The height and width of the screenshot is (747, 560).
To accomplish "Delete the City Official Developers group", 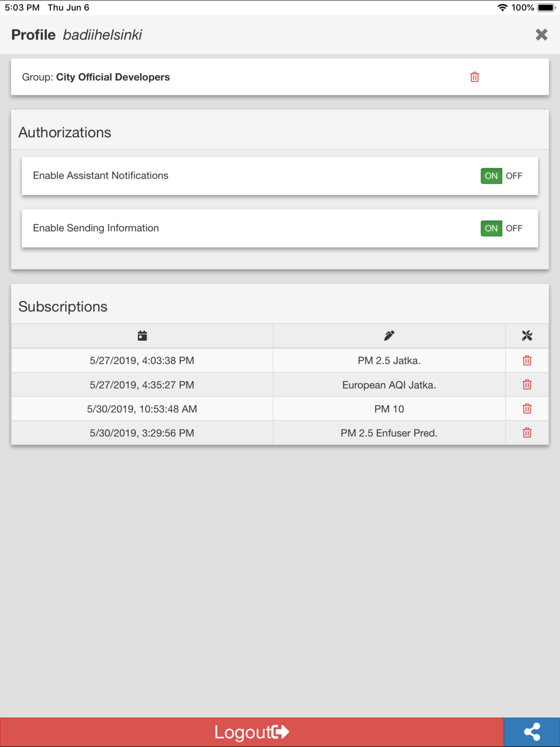I will (474, 77).
